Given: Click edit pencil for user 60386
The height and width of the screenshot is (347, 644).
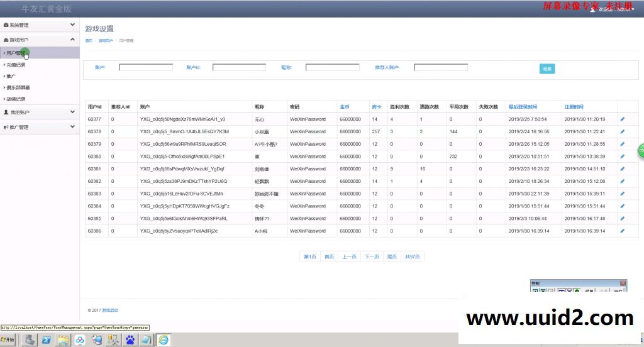Looking at the screenshot, I should 622,231.
